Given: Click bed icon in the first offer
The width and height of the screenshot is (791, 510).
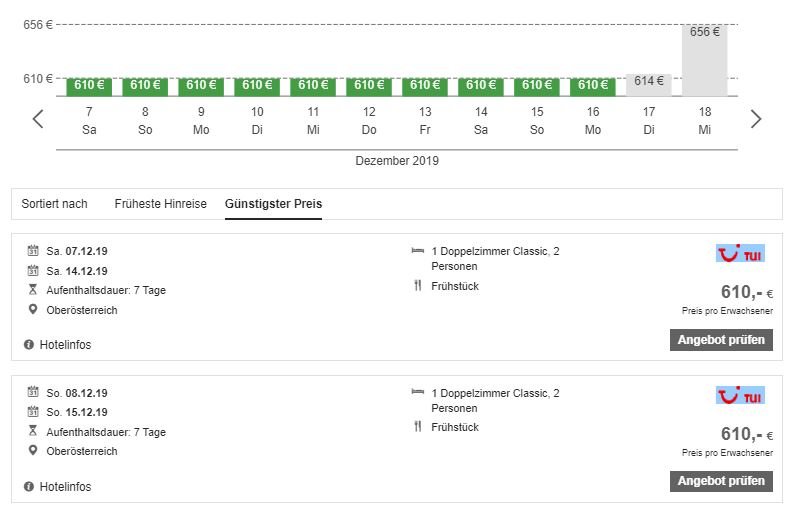Looking at the screenshot, I should pos(417,251).
